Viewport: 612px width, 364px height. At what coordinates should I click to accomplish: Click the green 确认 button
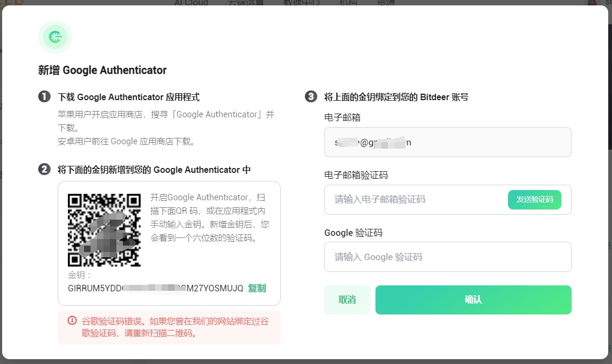(x=474, y=299)
